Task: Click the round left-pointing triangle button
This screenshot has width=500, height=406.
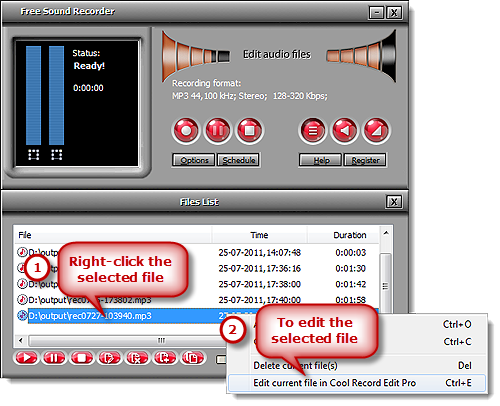Action: (344, 130)
